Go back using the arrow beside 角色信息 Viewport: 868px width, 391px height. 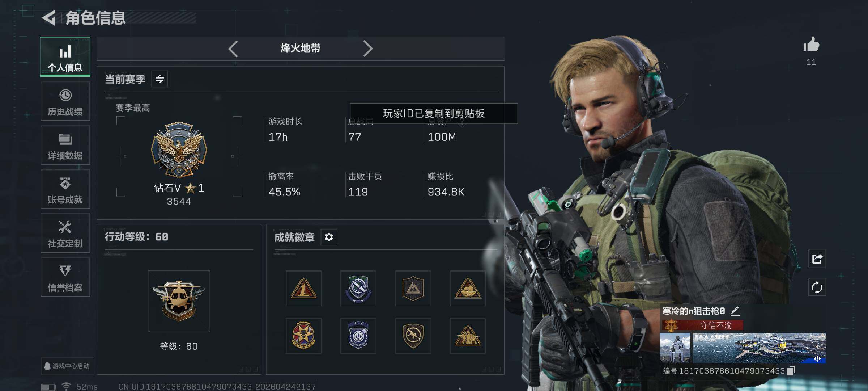[x=49, y=18]
